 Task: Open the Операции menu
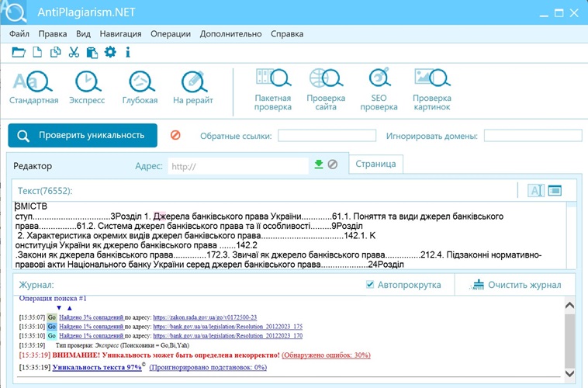point(171,34)
